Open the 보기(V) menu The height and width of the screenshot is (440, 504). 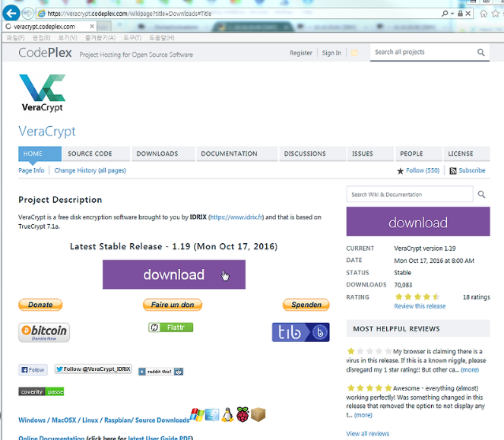point(68,37)
